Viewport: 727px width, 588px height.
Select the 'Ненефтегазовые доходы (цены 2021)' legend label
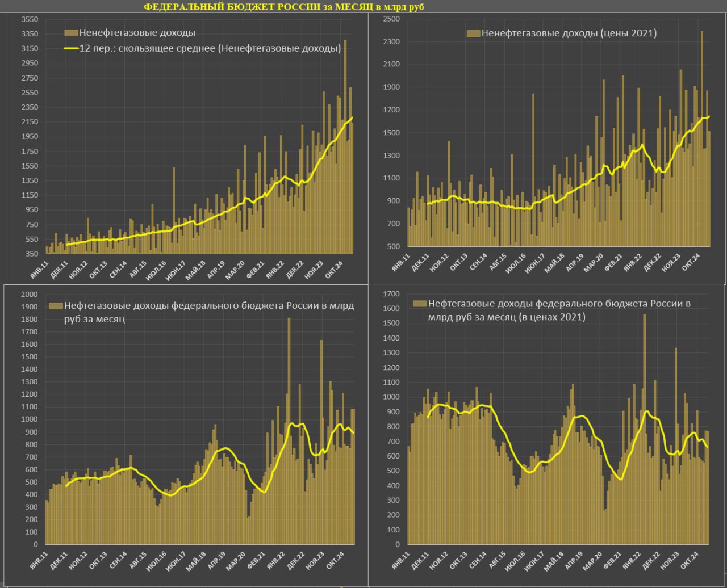569,33
